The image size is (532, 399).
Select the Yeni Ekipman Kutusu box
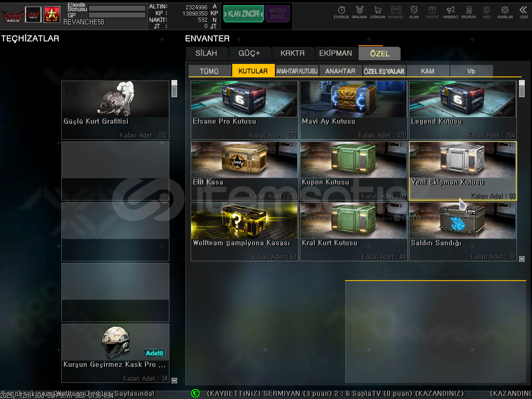pyautogui.click(x=463, y=171)
